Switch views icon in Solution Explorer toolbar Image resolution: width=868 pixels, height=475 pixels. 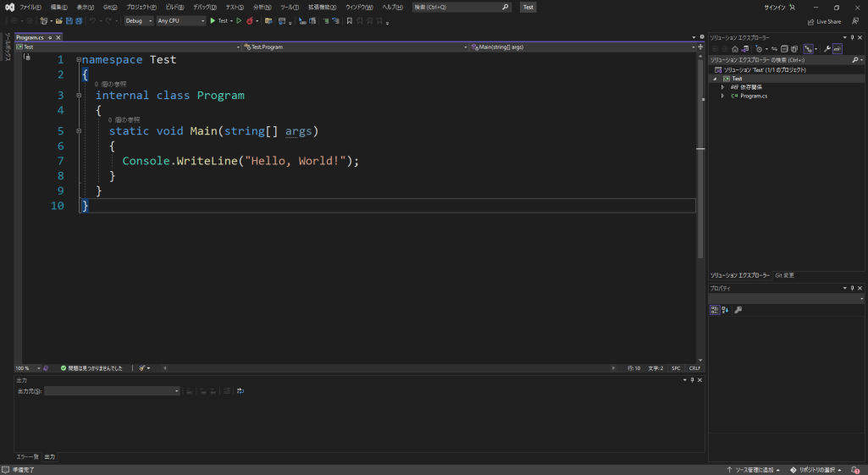tap(744, 49)
